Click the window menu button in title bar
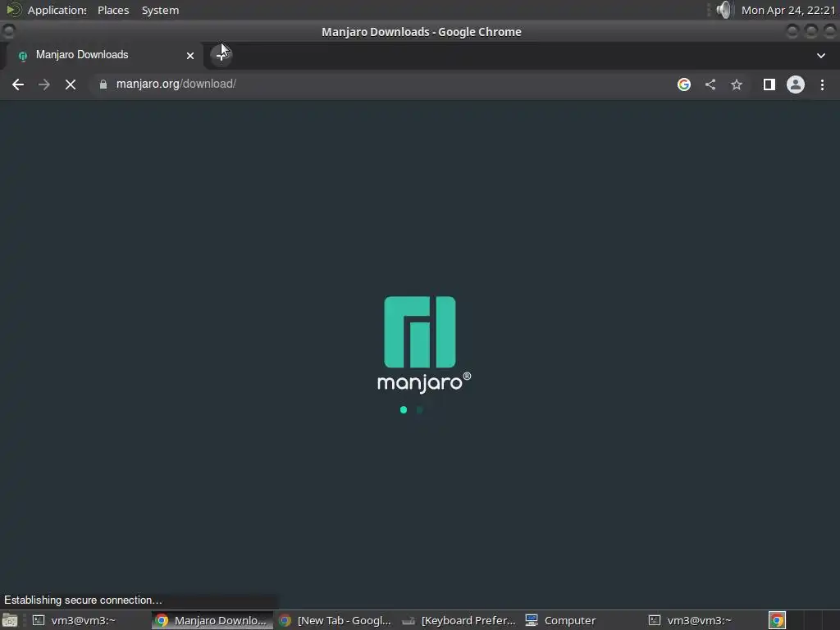The height and width of the screenshot is (630, 840). point(8,32)
